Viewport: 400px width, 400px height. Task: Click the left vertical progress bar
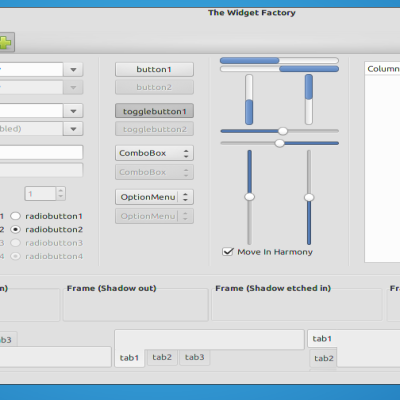249,99
